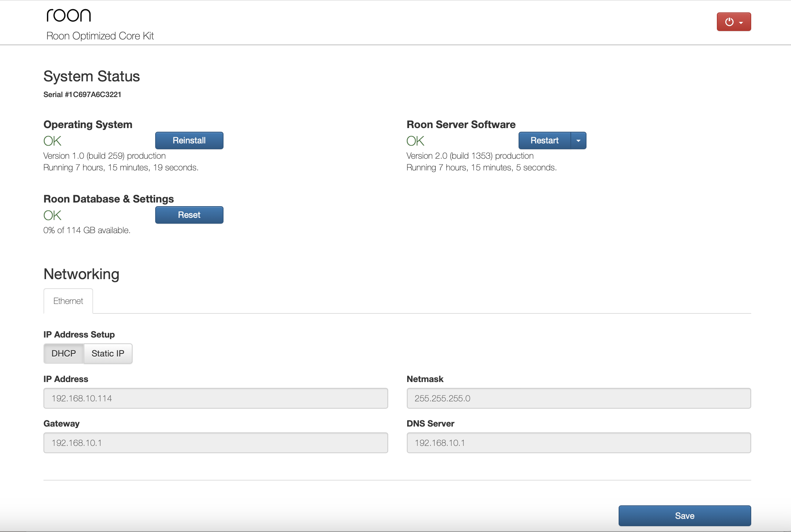Expand the power menu caret
The image size is (791, 532).
(741, 23)
